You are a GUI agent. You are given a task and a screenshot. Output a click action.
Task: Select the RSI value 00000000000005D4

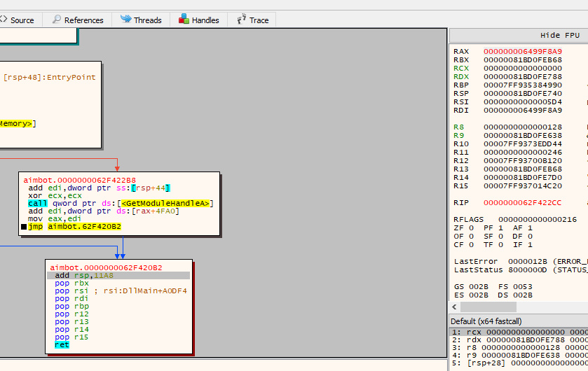coord(522,101)
